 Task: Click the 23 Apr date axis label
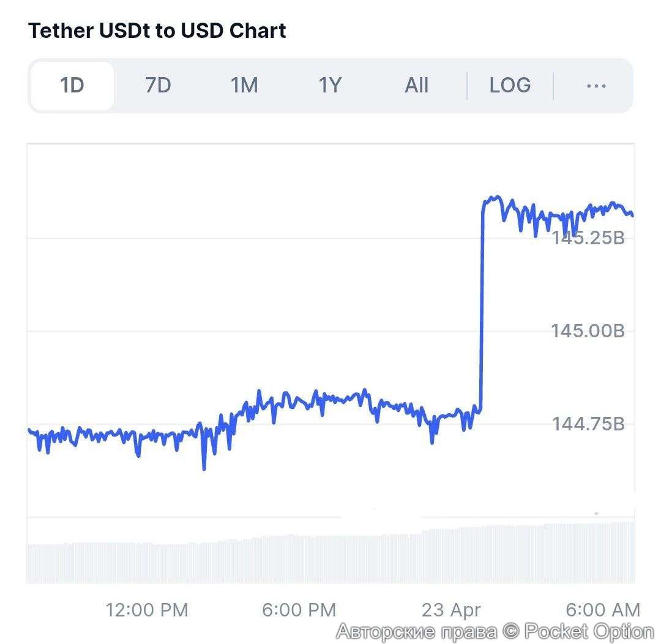[451, 610]
